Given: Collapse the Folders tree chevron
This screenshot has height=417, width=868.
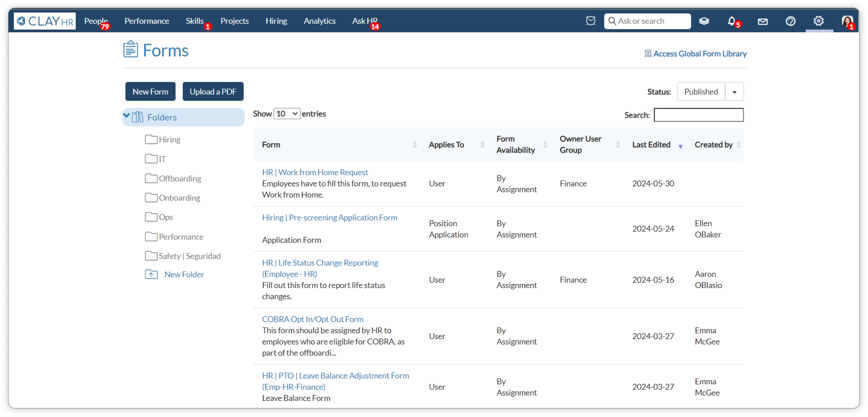Looking at the screenshot, I should click(127, 116).
